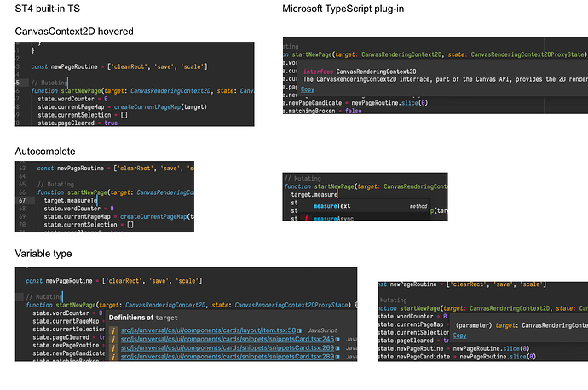Viewport: 588px width, 390px height.
Task: Click the j icon beside snippetsCard.tsx:289
Action: [113, 357]
